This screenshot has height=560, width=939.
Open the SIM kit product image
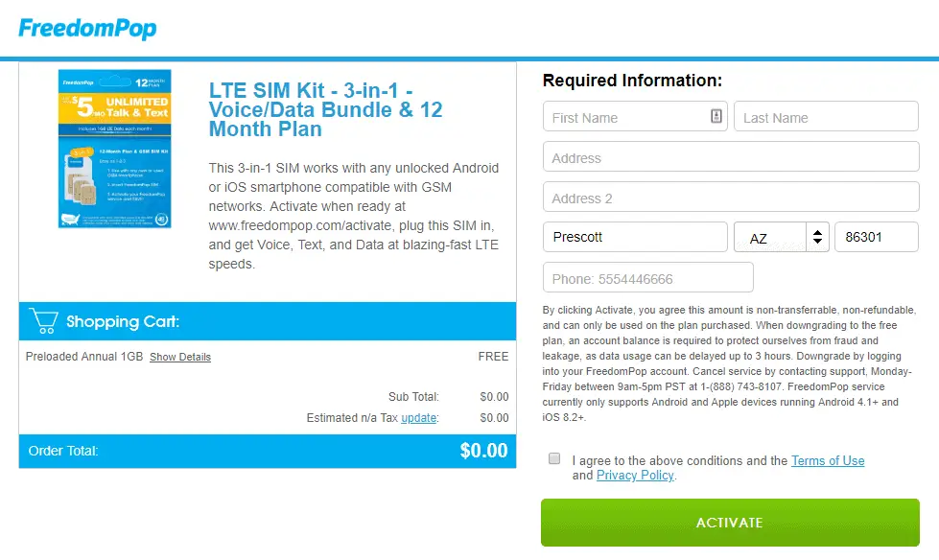click(x=114, y=149)
